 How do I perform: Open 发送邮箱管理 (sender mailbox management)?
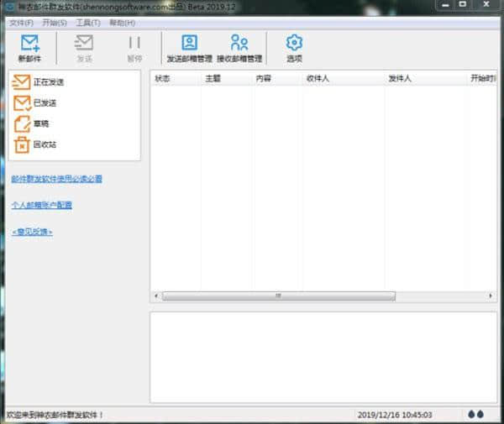coord(189,47)
